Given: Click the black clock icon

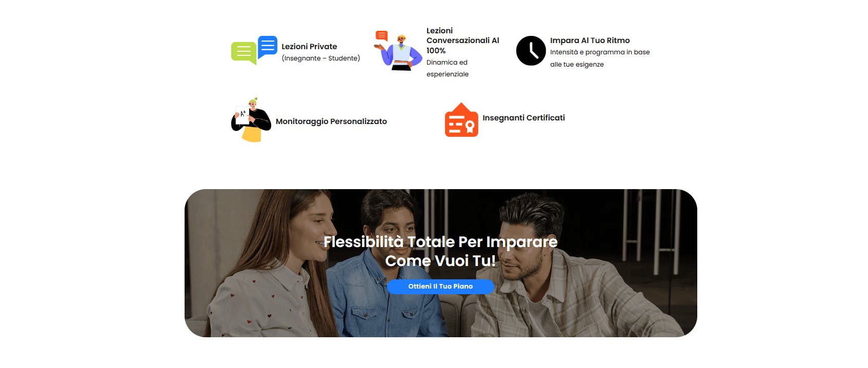Looking at the screenshot, I should (x=531, y=51).
